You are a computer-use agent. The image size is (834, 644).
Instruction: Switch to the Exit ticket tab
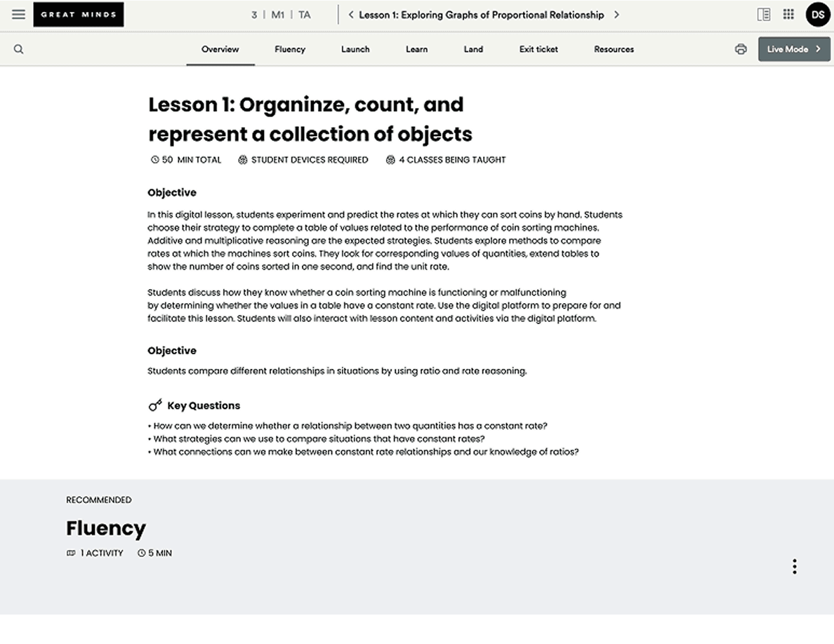click(x=539, y=49)
